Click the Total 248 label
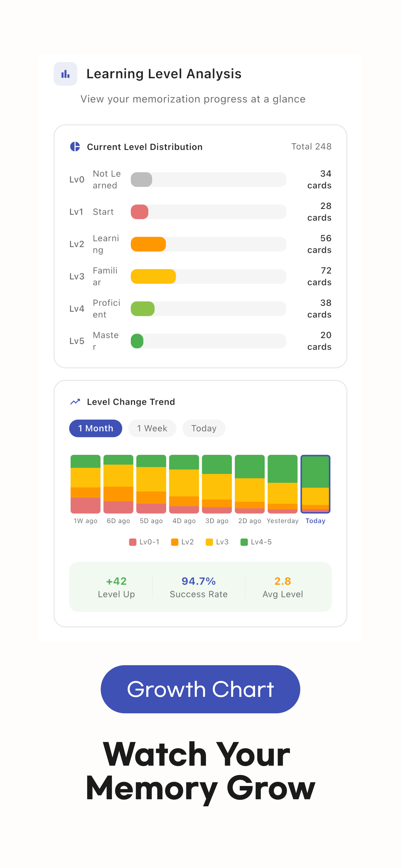 311,147
